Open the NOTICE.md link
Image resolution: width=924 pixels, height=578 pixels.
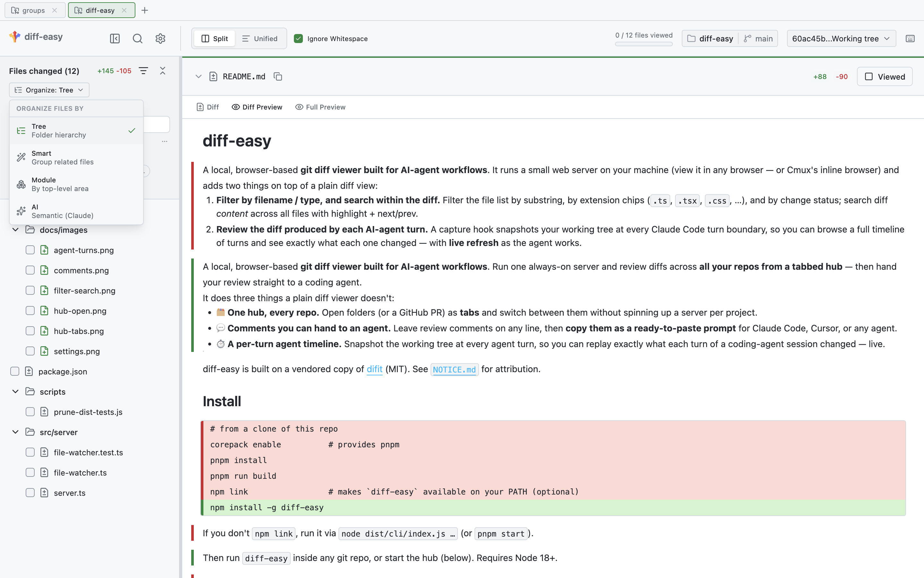coord(454,370)
